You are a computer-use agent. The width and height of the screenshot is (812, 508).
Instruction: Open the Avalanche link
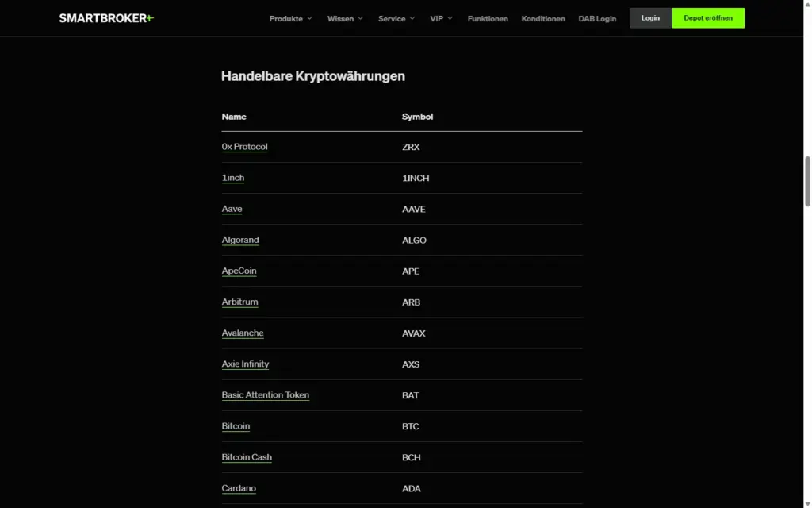point(243,333)
